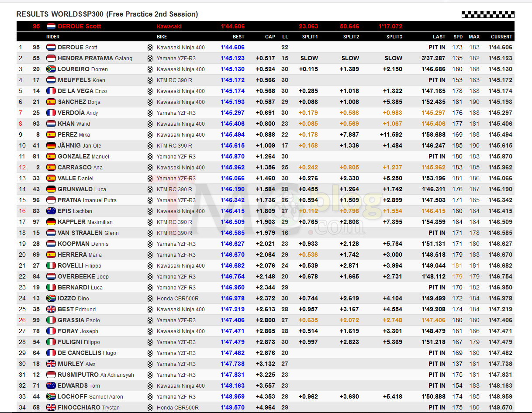Click the British flag beside BEST Edmund
This screenshot has height=413, width=532.
tap(51, 309)
